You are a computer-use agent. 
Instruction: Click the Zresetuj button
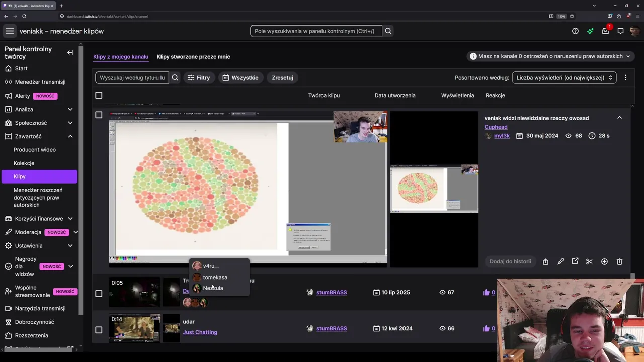tap(282, 78)
